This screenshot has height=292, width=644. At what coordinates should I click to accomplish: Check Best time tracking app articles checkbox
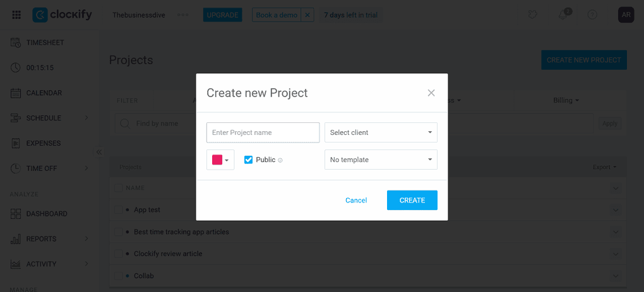click(118, 231)
